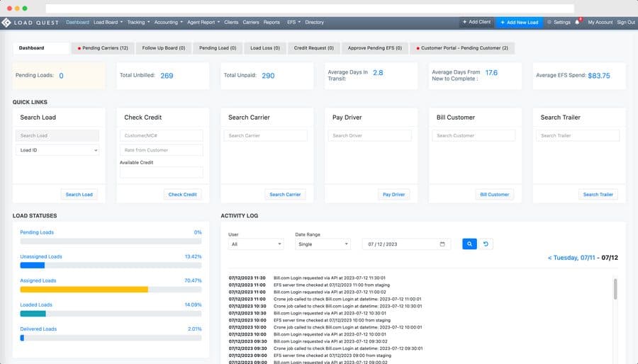Click the Search Driver input field
Screen dimensions: 638x364
pyautogui.click(x=369, y=135)
